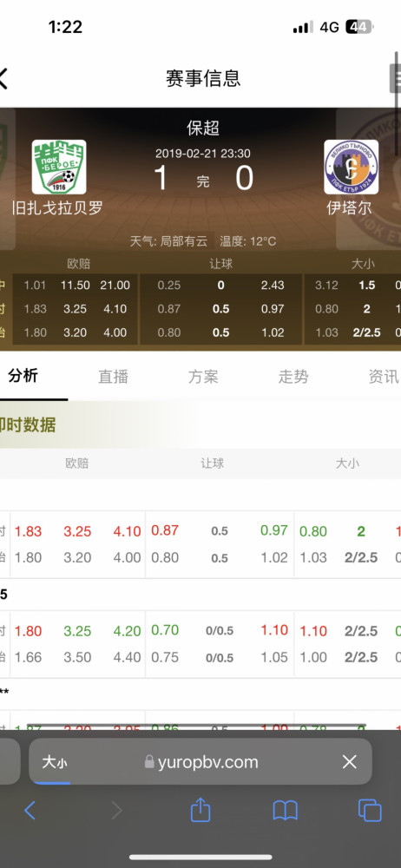Tap Safari's forward arrow
The image size is (401, 868).
116,811
